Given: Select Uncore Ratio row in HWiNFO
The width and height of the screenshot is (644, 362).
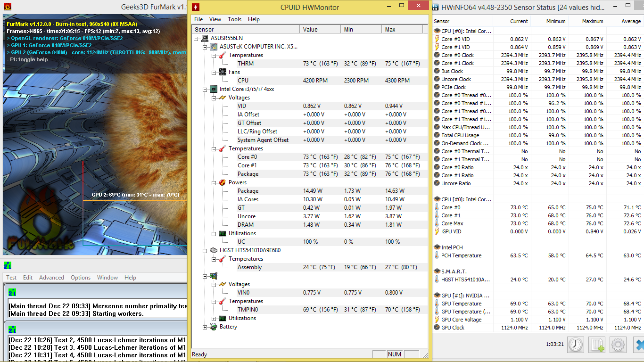Looking at the screenshot, I should coord(538,183).
